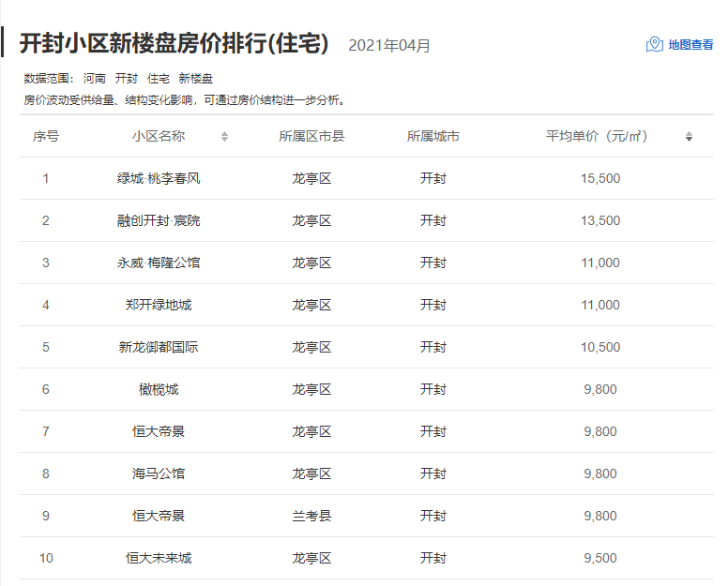Click 开封 city in first row
The width and height of the screenshot is (728, 586).
click(432, 178)
